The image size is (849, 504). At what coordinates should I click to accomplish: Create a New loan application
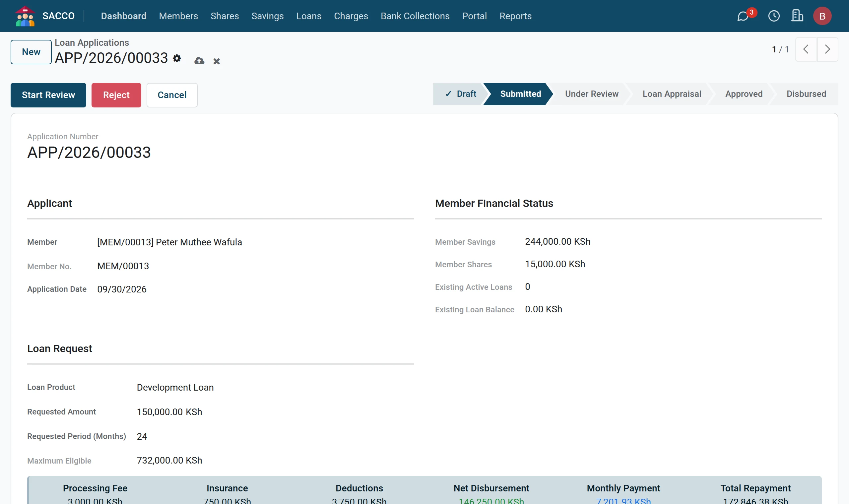31,52
